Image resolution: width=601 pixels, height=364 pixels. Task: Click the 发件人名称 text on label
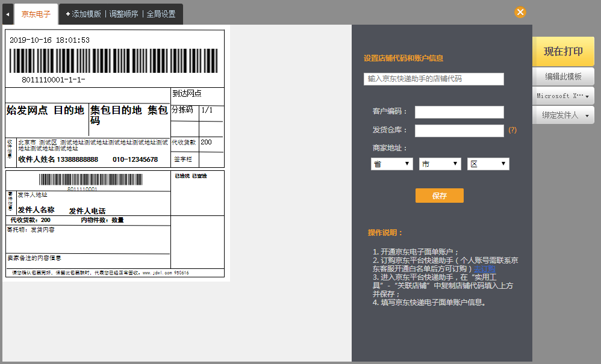coord(36,210)
